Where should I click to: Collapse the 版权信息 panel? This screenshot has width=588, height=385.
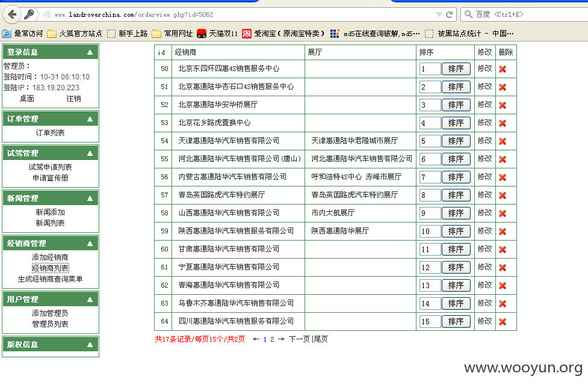(90, 344)
